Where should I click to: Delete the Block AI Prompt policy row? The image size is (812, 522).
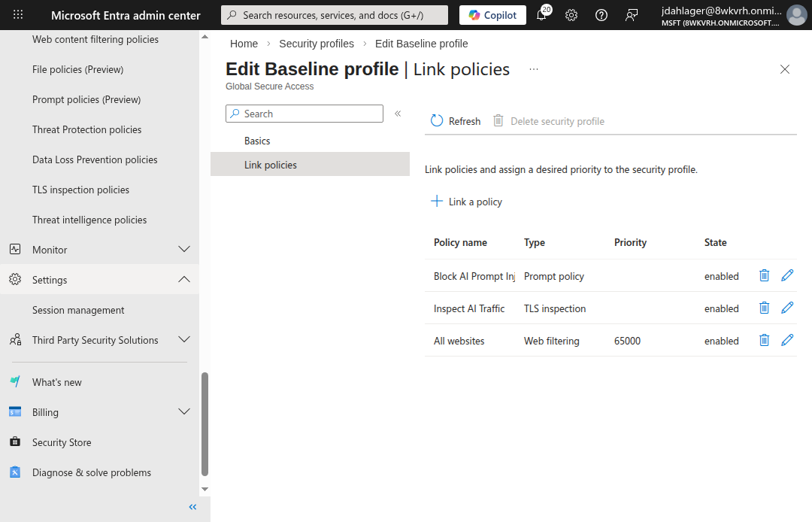pyautogui.click(x=764, y=275)
